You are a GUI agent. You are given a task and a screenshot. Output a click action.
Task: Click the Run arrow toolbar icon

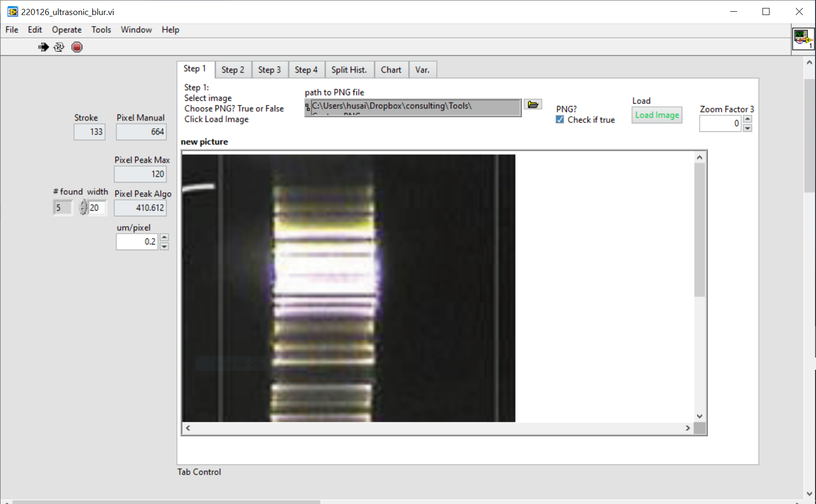pos(44,47)
